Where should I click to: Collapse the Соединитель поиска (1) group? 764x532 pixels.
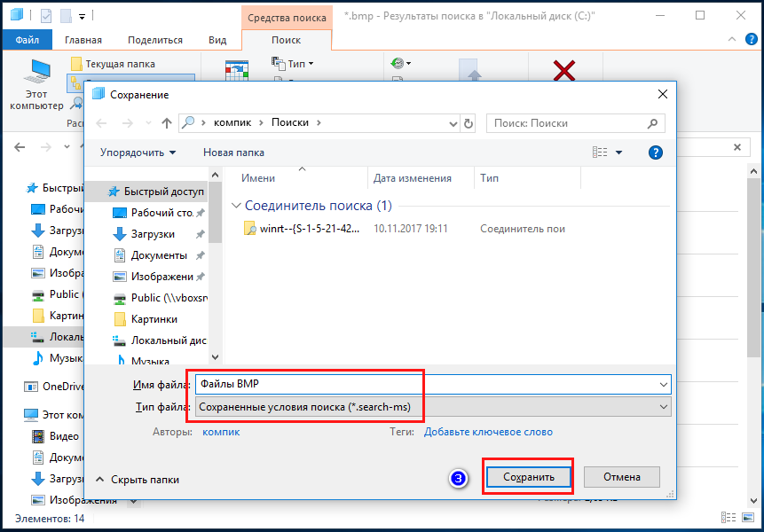[236, 206]
